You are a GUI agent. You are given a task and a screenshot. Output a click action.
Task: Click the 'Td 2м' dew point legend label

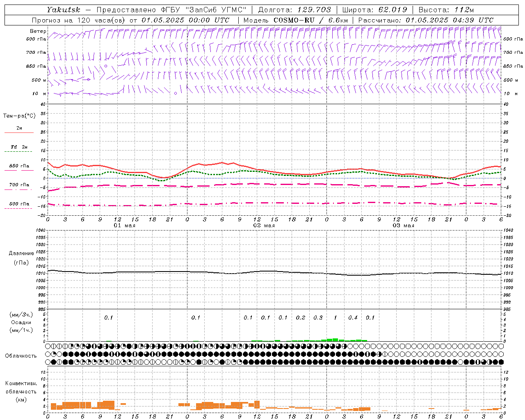(19, 147)
